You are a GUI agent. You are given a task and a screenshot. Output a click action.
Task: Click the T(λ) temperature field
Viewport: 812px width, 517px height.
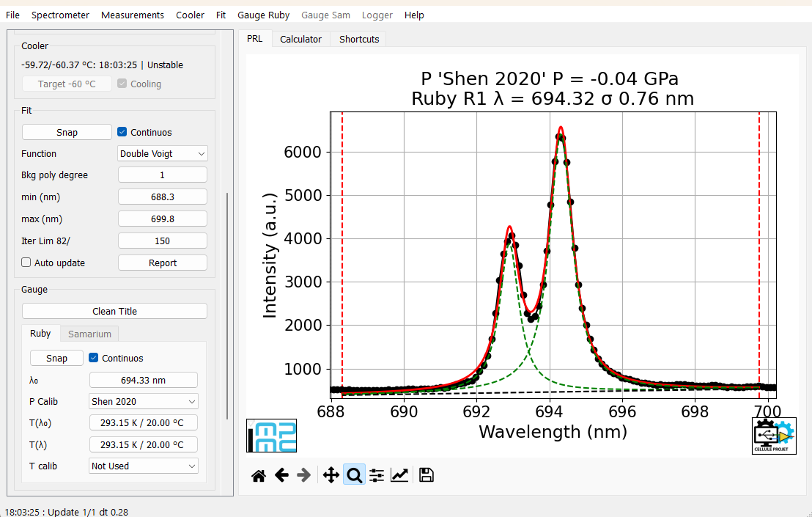(144, 444)
